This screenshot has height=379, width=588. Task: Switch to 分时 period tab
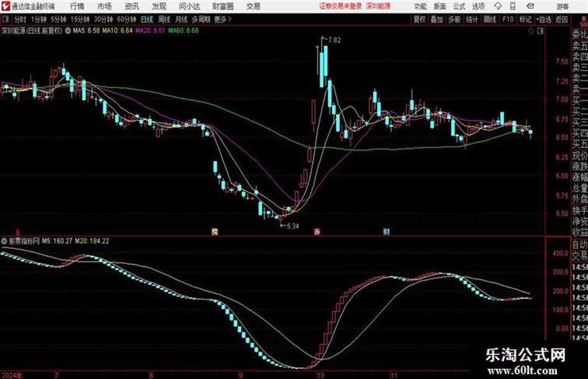click(21, 19)
